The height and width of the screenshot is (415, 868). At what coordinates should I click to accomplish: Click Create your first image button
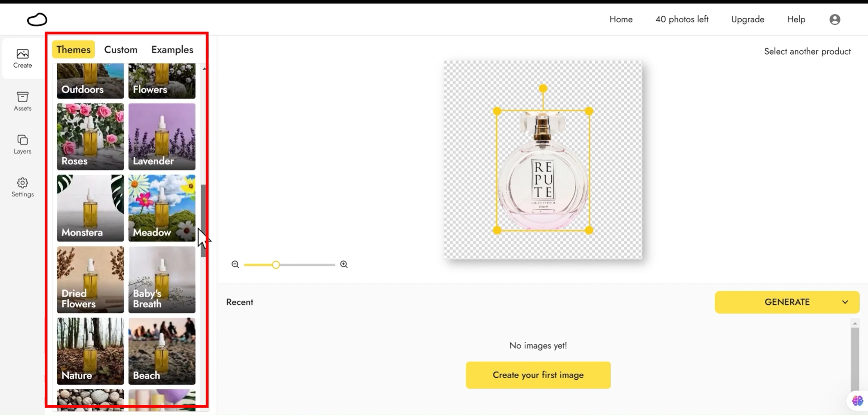click(538, 375)
